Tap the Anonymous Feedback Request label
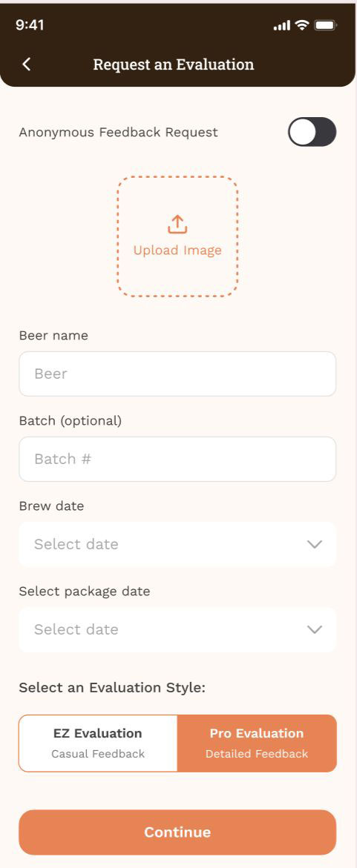This screenshot has height=868, width=357. [119, 132]
